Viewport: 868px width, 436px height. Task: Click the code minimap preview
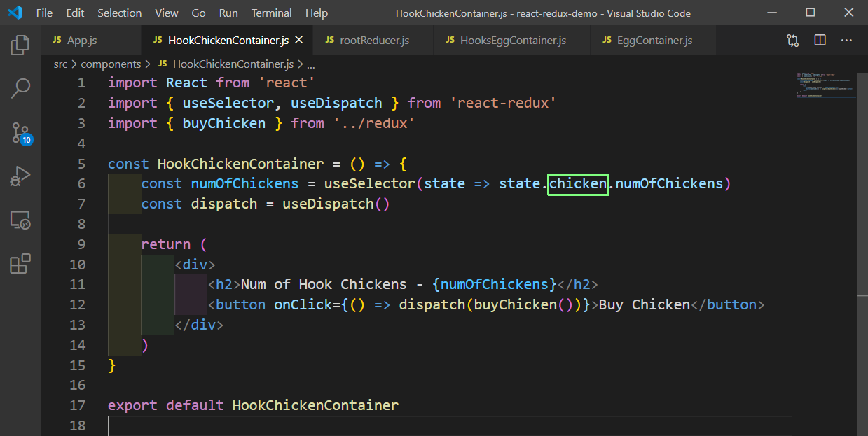click(x=825, y=85)
